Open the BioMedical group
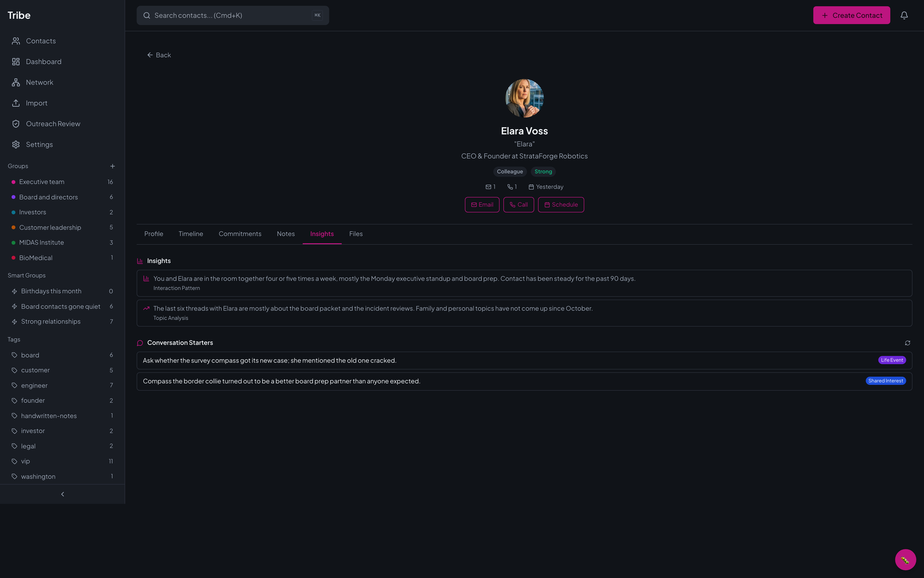The image size is (924, 578). [x=63, y=258]
